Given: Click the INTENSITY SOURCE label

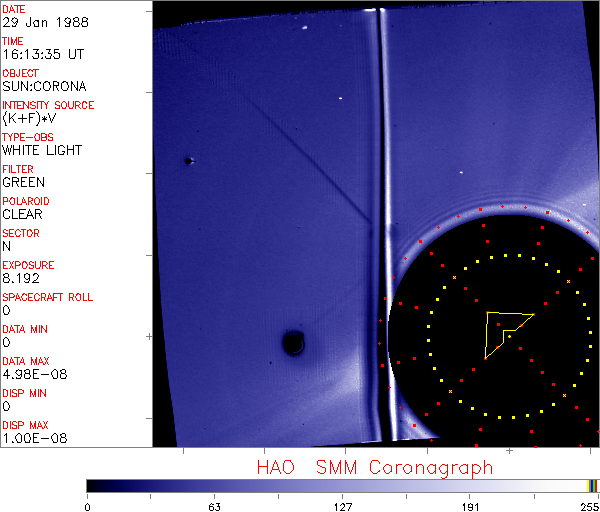Looking at the screenshot, I should (48, 105).
